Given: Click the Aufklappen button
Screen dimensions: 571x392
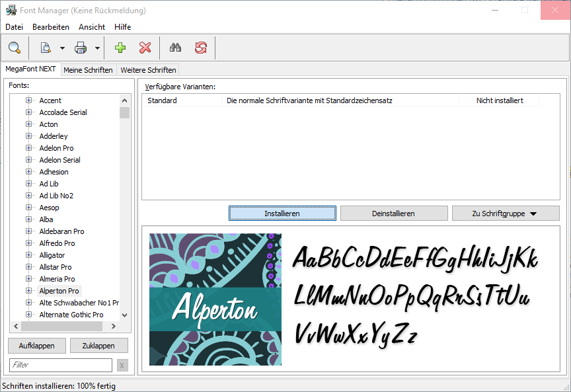Looking at the screenshot, I should coord(37,346).
